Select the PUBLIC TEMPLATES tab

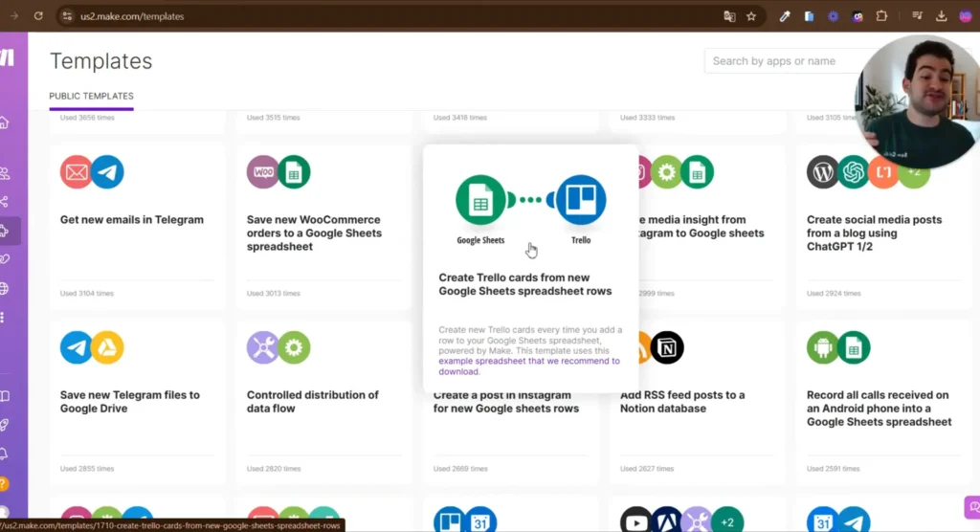(x=91, y=97)
